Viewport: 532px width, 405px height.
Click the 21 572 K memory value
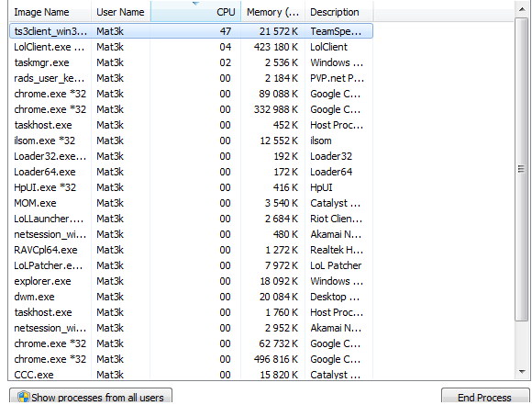[x=279, y=31]
